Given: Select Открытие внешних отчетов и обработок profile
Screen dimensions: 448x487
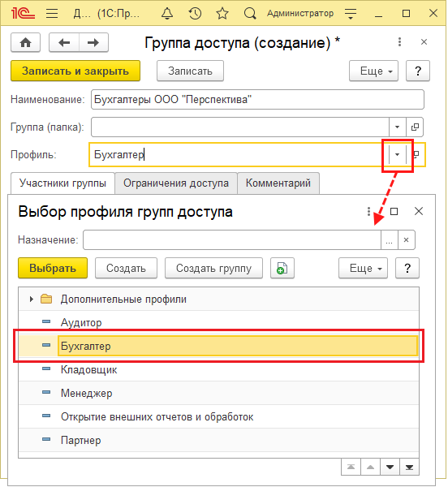Looking at the screenshot, I should pos(218,417).
